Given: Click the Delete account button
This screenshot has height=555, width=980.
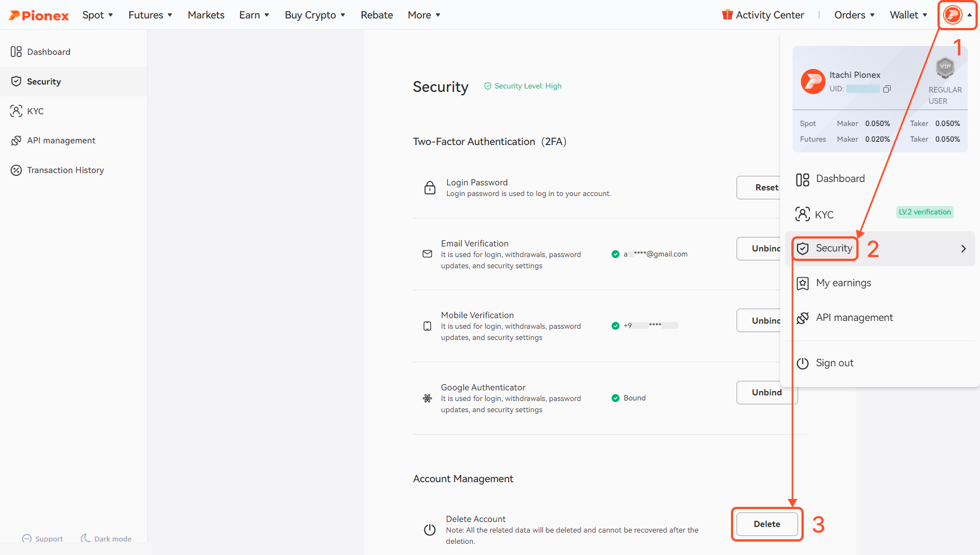Looking at the screenshot, I should [767, 524].
